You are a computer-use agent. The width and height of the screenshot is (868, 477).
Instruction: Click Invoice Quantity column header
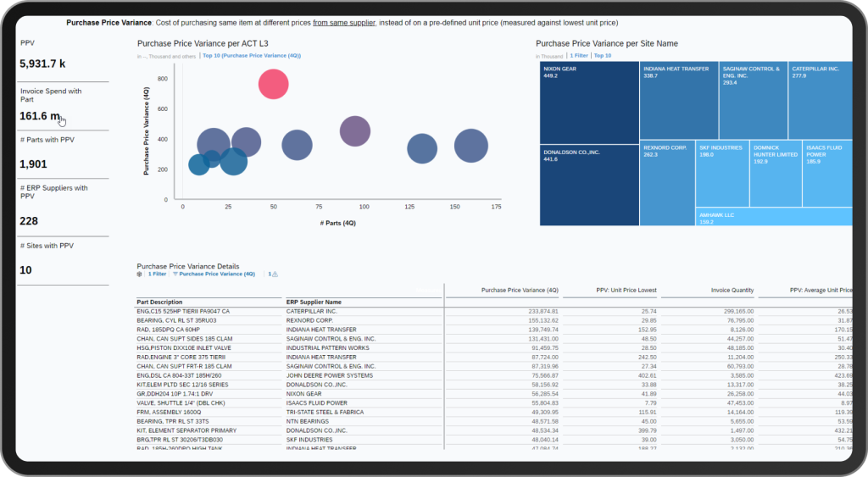click(732, 290)
